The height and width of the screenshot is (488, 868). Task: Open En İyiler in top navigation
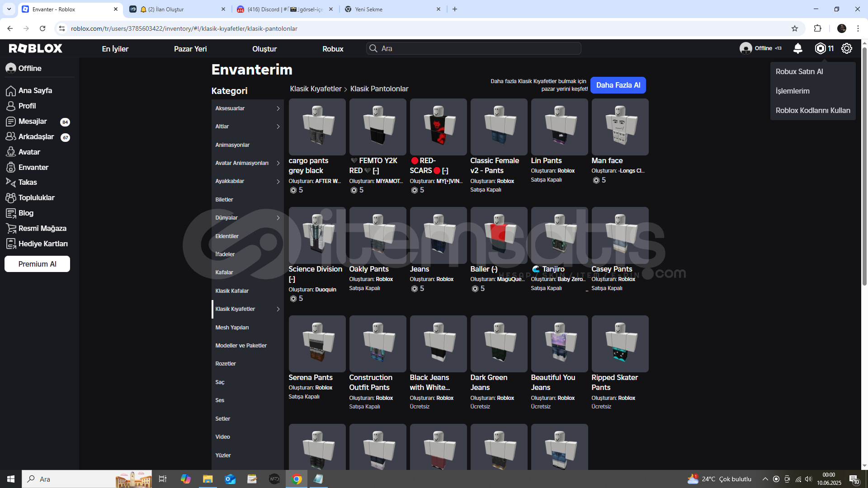115,49
